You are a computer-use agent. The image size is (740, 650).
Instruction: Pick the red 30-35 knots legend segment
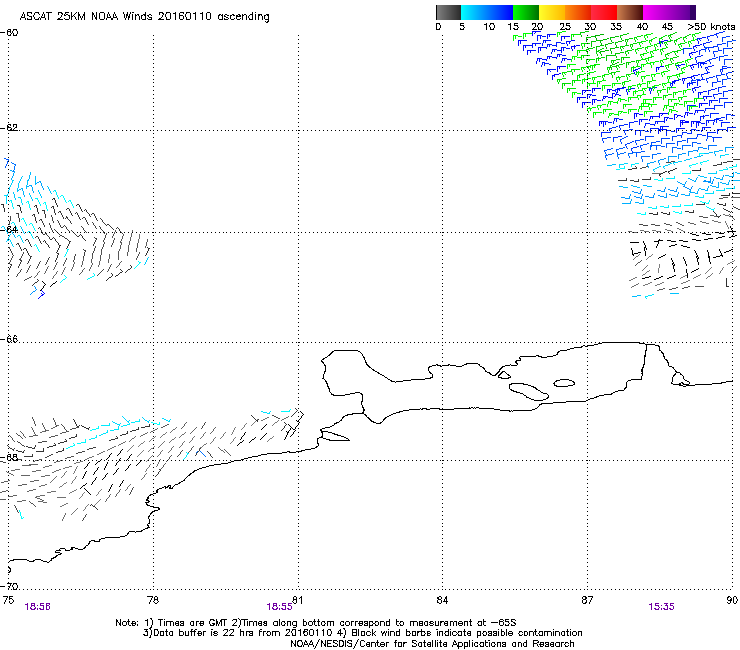pyautogui.click(x=604, y=12)
